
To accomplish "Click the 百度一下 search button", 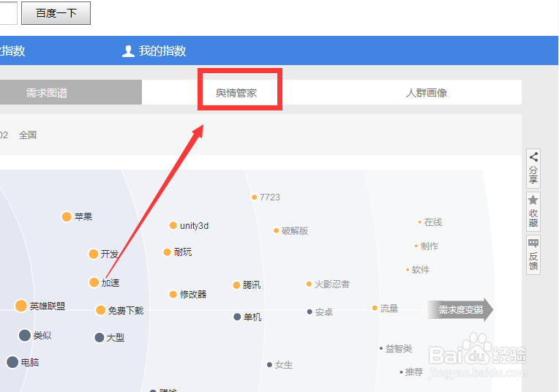I will (56, 13).
